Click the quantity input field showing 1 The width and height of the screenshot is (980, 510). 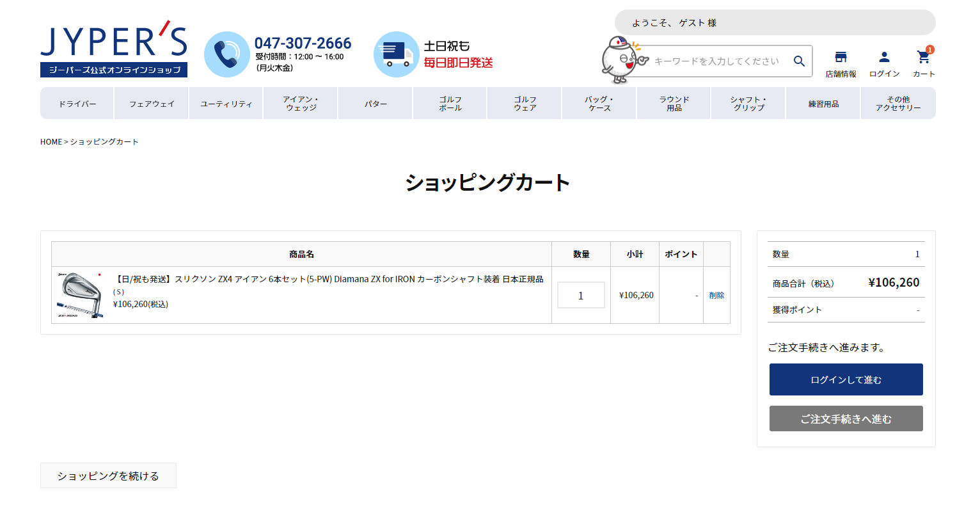580,294
